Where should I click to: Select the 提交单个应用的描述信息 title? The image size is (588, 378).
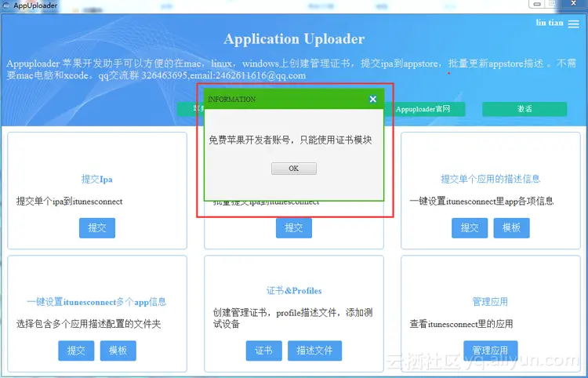(x=490, y=179)
